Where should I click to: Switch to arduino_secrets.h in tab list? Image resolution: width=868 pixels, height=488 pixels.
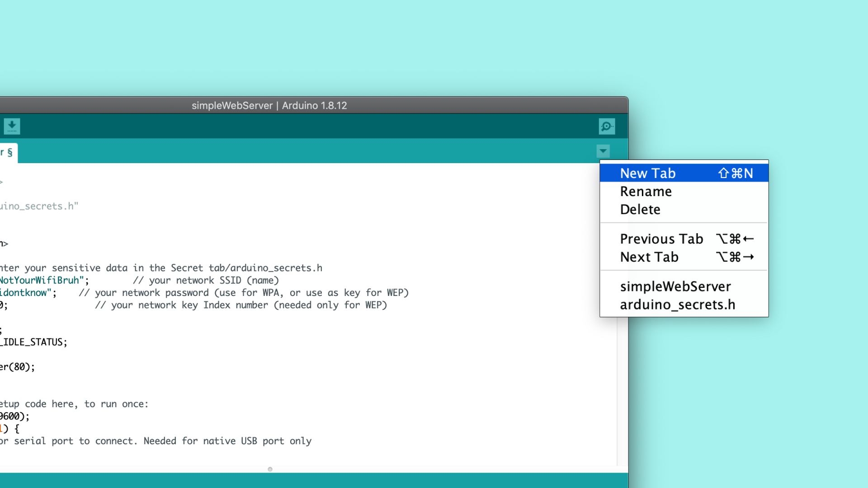pyautogui.click(x=677, y=305)
